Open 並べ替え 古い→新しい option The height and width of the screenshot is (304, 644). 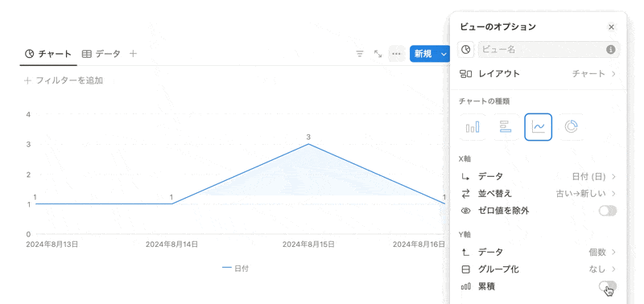pyautogui.click(x=539, y=194)
